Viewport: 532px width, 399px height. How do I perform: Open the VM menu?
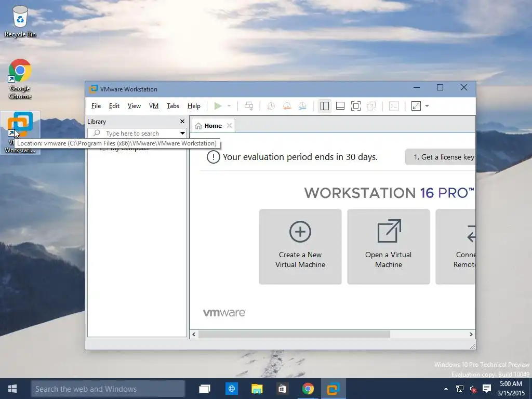[154, 106]
